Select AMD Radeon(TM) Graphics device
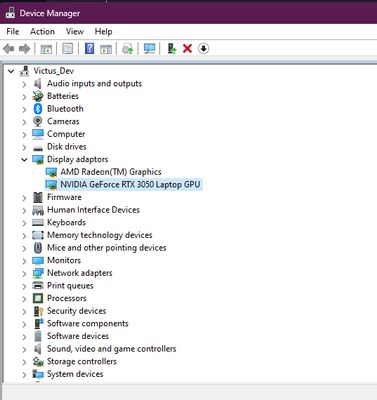Viewport: 377px width, 400px height. click(x=111, y=172)
